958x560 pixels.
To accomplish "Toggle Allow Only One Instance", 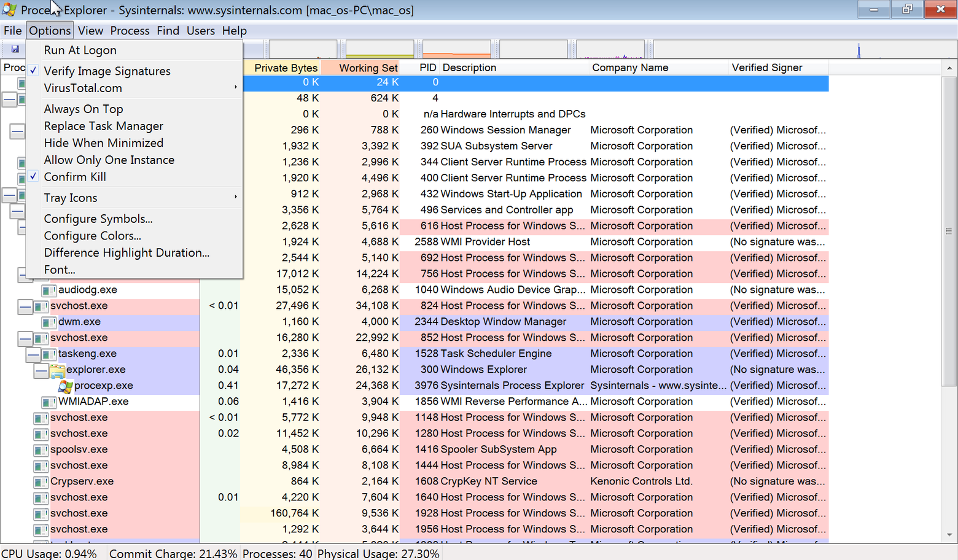I will 134,160.
